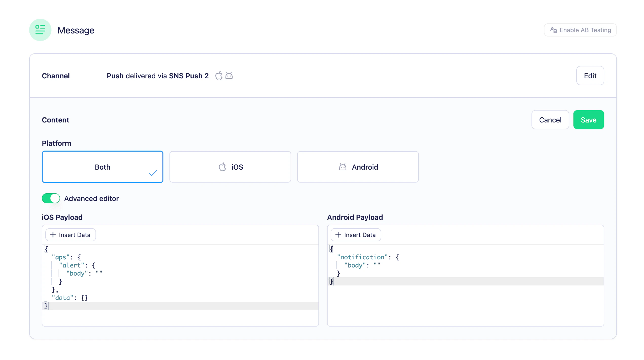Insert Data into Android Payload
The width and height of the screenshot is (644, 360).
pyautogui.click(x=356, y=235)
